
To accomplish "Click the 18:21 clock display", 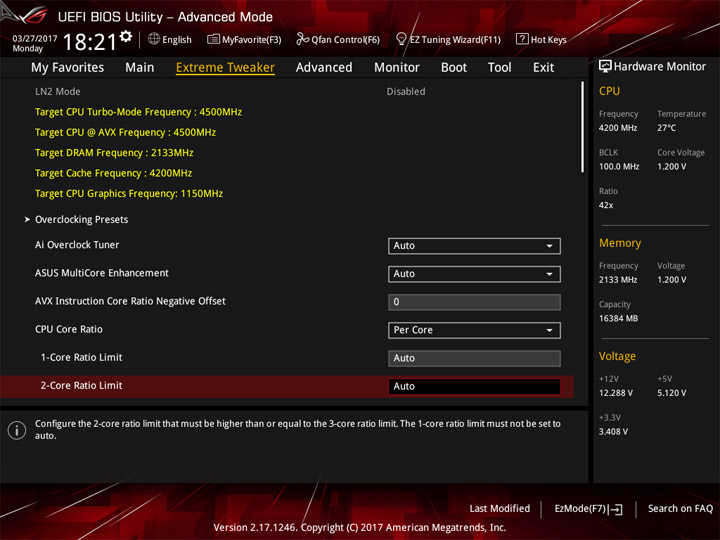I will [90, 42].
